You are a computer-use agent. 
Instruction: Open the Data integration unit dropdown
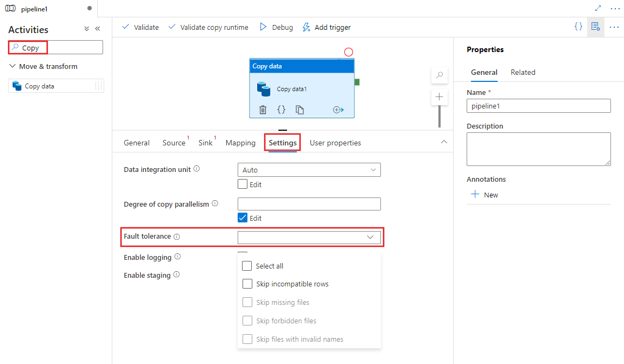(309, 169)
